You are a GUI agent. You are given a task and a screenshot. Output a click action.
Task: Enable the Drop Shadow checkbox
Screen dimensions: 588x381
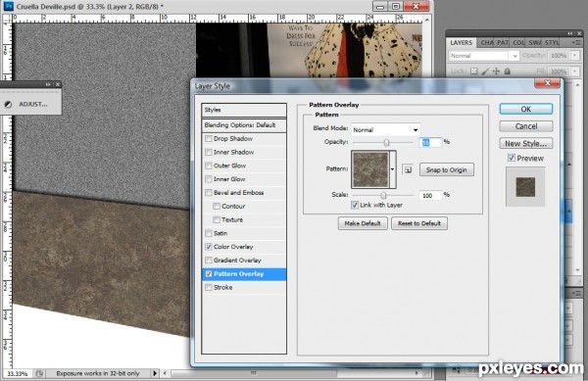[x=209, y=139]
